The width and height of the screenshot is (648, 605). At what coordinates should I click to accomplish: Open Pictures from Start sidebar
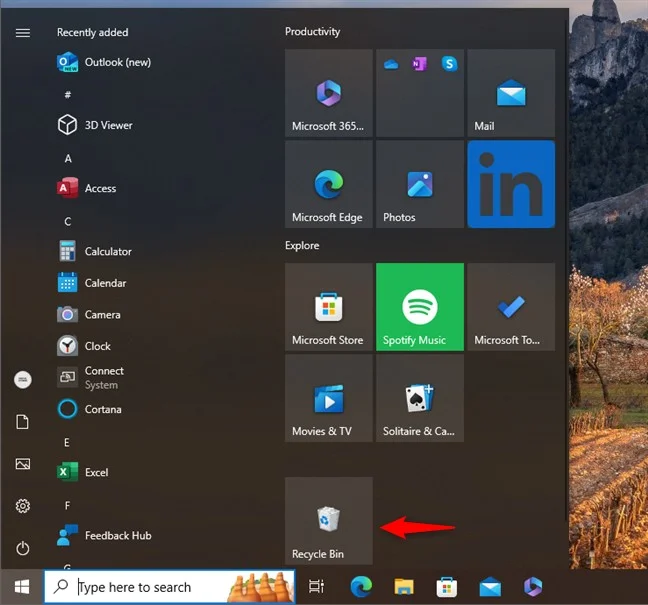[x=23, y=464]
